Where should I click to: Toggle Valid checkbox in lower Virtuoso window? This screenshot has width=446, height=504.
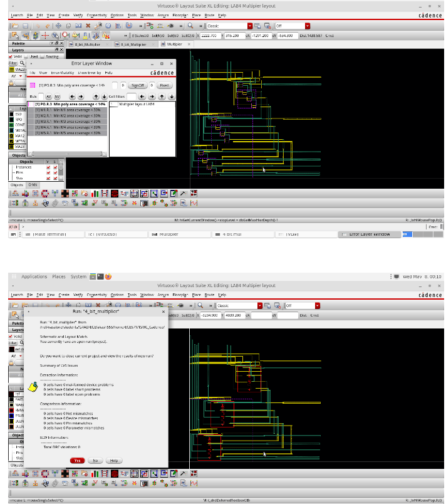point(11,336)
